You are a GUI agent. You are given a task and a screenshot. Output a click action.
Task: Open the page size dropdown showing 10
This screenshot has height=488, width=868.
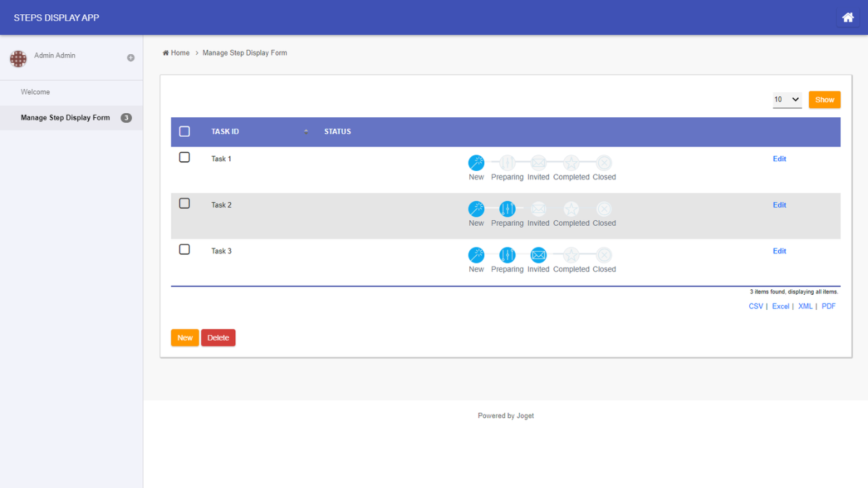tap(787, 100)
